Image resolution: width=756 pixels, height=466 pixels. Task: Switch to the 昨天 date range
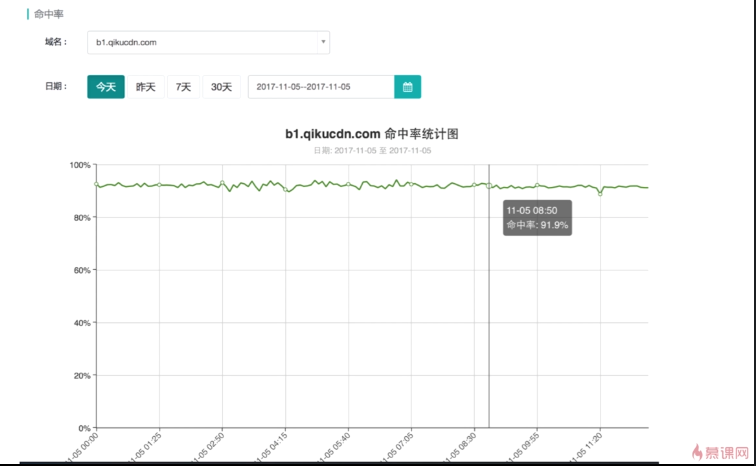146,87
